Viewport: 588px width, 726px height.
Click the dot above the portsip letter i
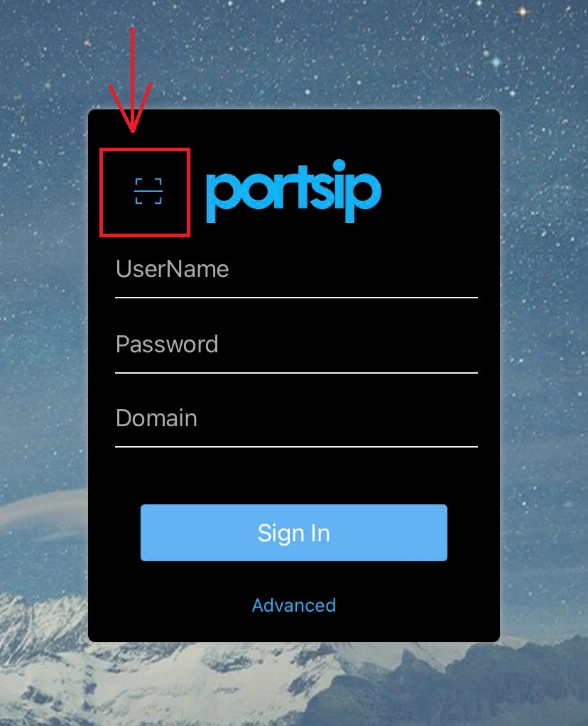339,166
